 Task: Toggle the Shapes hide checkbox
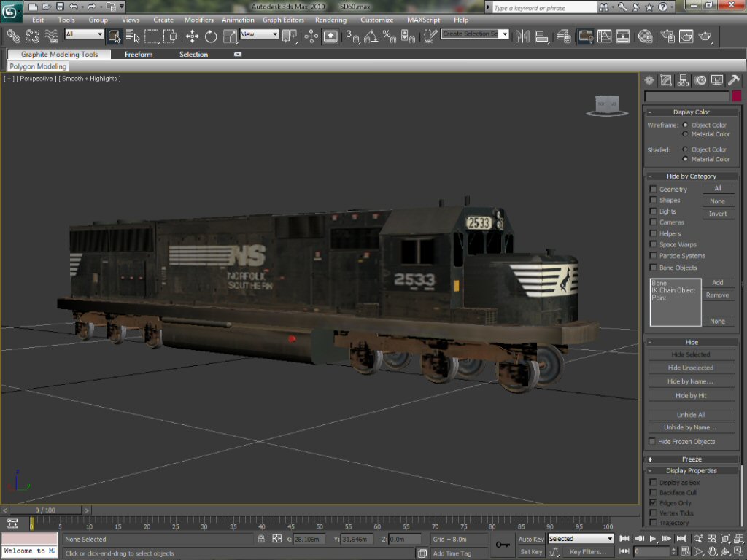click(x=653, y=200)
